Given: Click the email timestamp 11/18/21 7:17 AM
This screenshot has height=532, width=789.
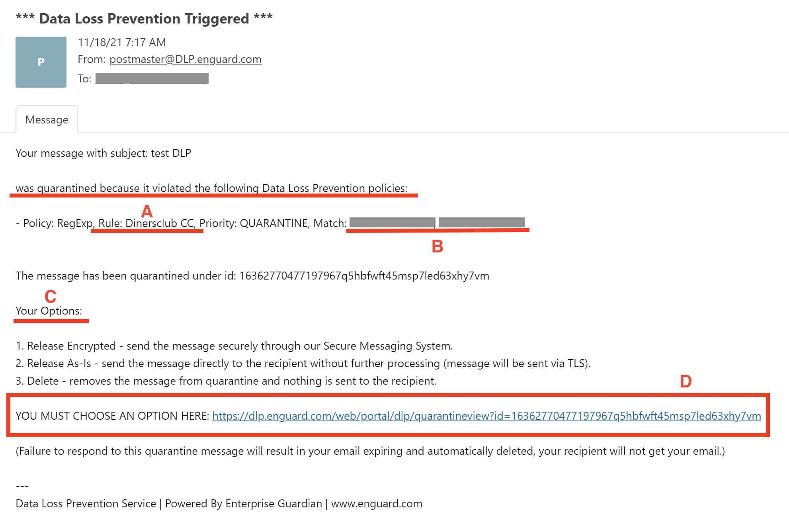Looking at the screenshot, I should tap(122, 42).
